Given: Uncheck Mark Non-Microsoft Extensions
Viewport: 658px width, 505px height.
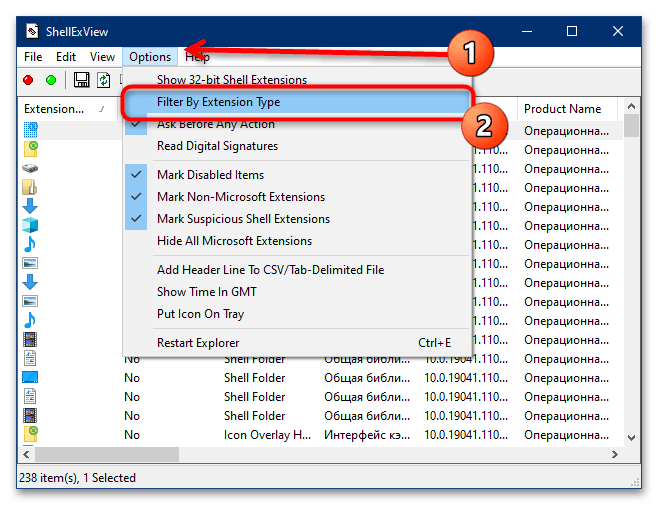Looking at the screenshot, I should [297, 197].
